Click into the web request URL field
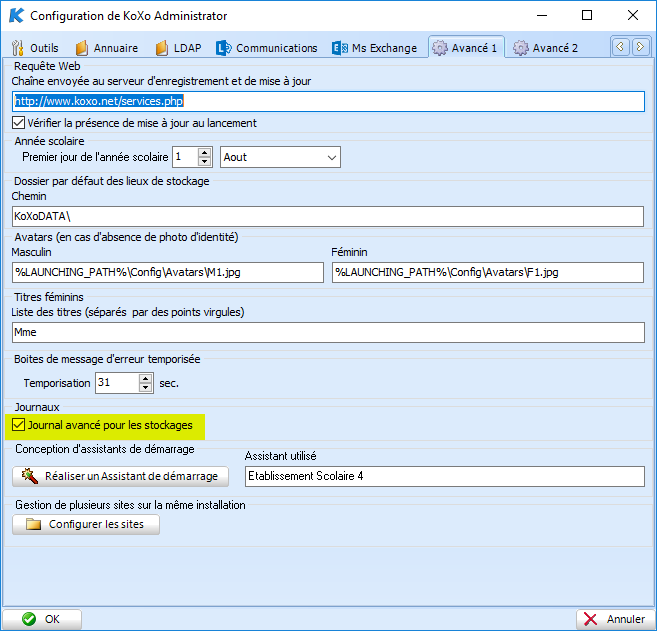 [328, 101]
